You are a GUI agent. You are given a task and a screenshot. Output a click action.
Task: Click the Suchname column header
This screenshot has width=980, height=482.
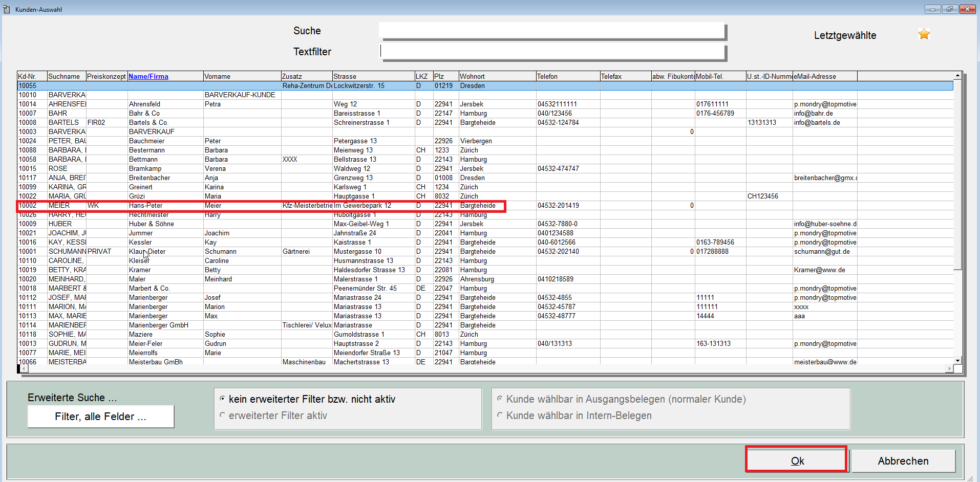[67, 76]
